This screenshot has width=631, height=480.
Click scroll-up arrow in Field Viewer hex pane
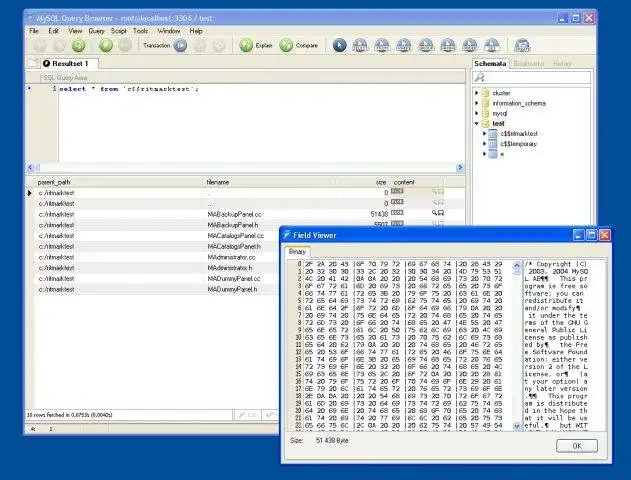coord(517,265)
